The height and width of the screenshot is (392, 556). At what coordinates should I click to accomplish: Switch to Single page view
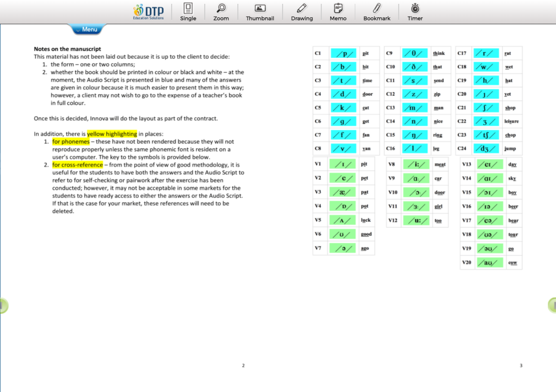coord(188,12)
